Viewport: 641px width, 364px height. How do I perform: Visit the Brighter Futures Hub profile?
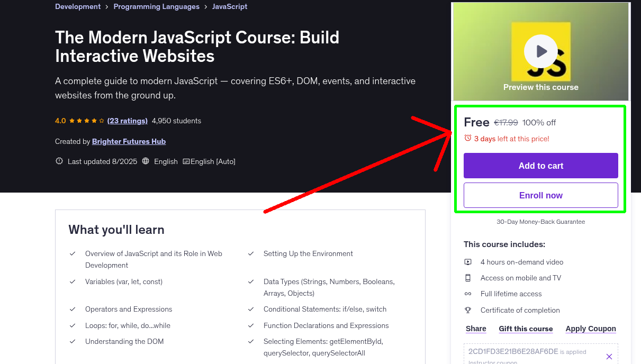[x=129, y=141]
